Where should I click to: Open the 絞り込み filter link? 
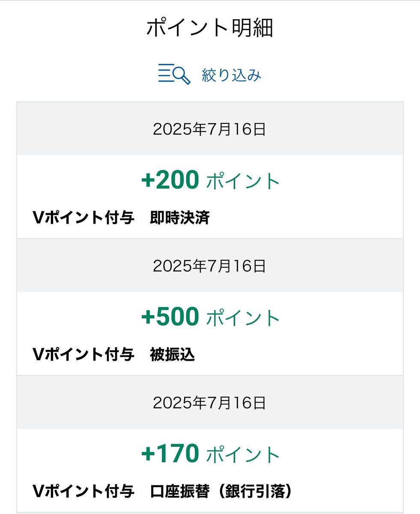click(x=231, y=75)
